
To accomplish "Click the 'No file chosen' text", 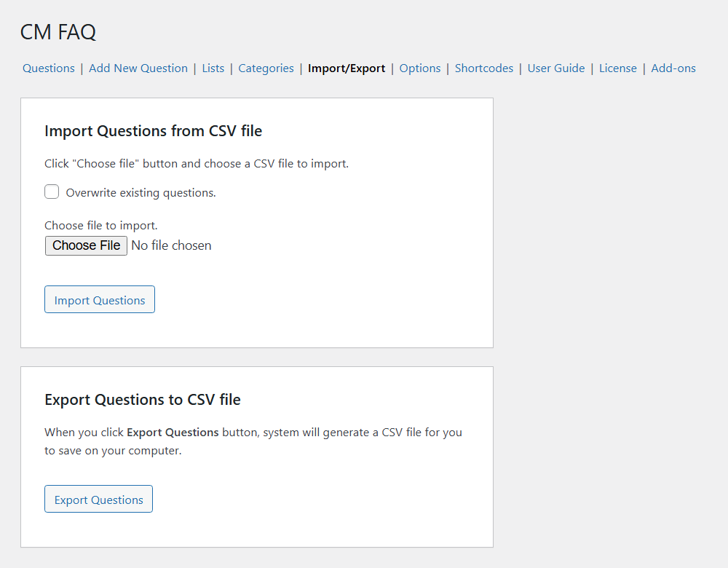I will [x=171, y=245].
